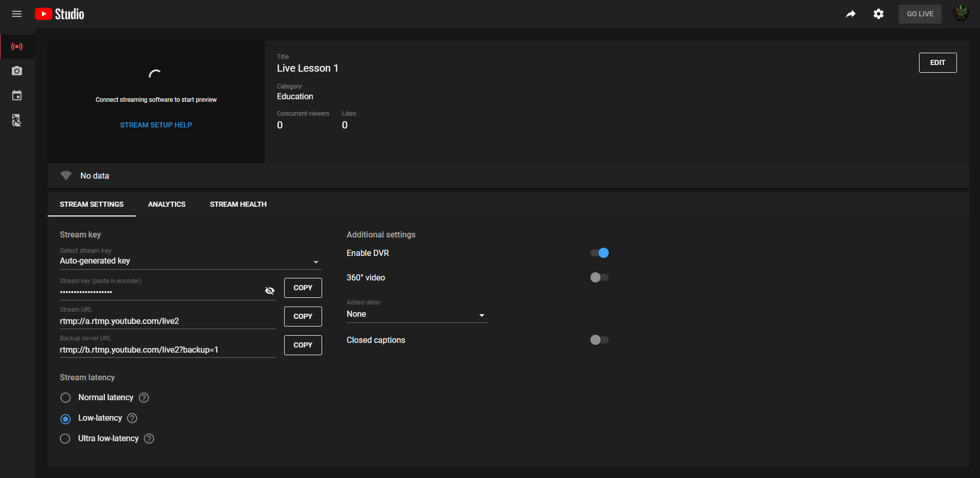
Task: Open the hamburger navigation menu
Action: (17, 14)
